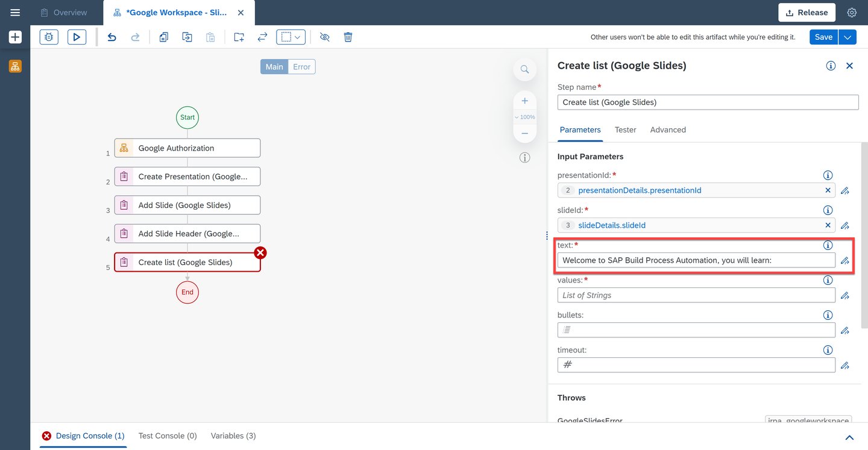Screen dimensions: 868x450
Task: Clear the slideId value
Action: point(828,225)
